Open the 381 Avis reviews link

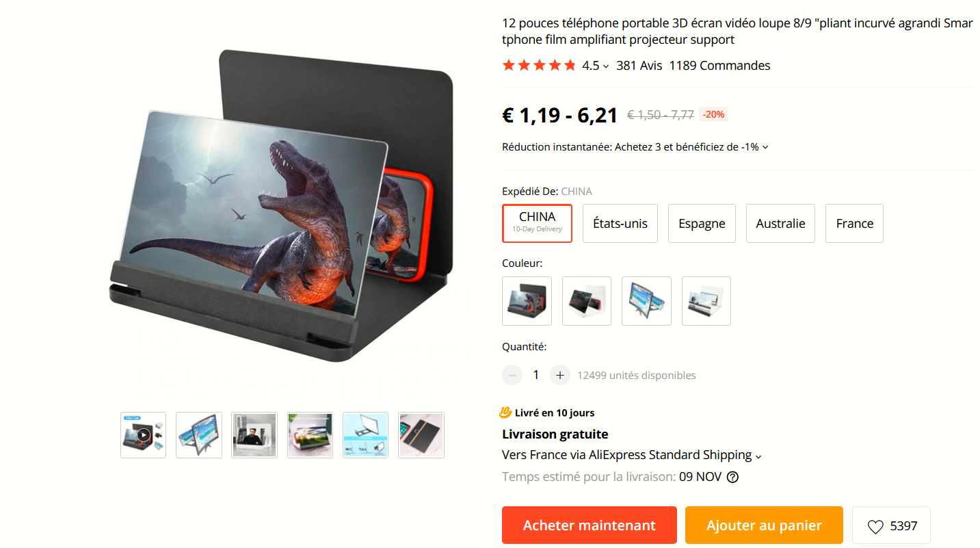(x=639, y=66)
